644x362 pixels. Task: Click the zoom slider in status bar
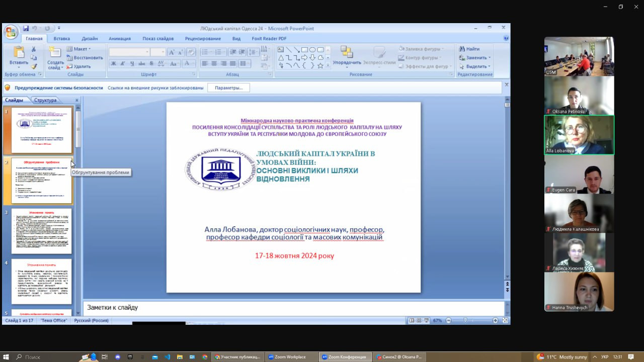tap(465, 320)
